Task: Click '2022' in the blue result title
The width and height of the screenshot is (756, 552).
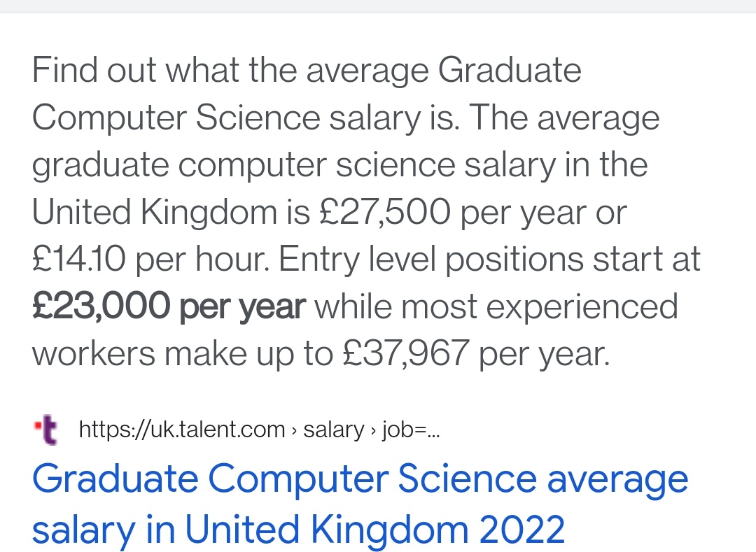Action: click(521, 530)
